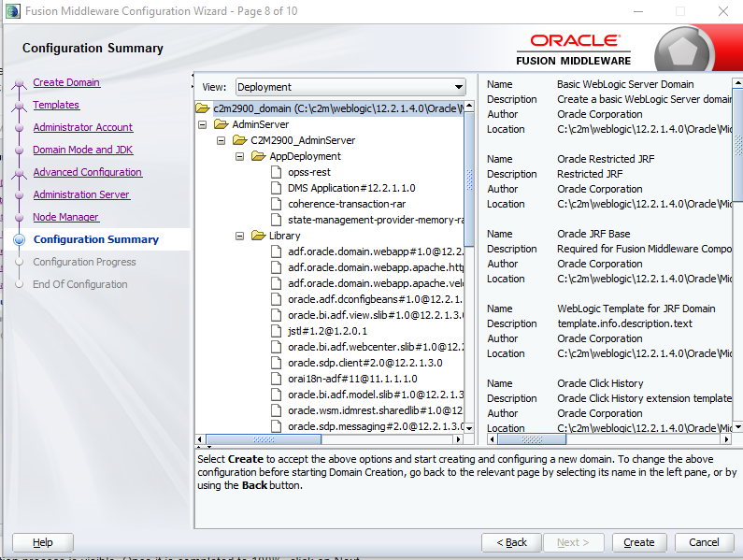The width and height of the screenshot is (743, 560).
Task: Click the file icon beside oracle.bi.adf.webcenter.slib
Action: 276,347
